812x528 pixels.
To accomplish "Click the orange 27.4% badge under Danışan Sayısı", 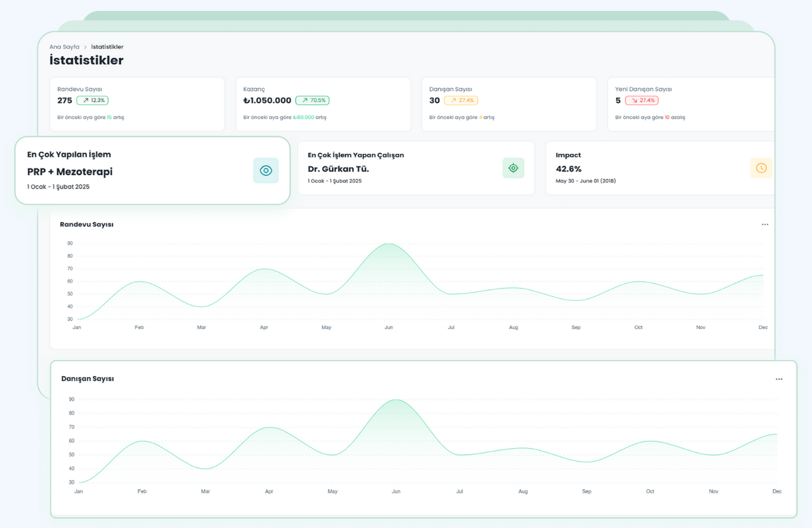I will pyautogui.click(x=461, y=100).
